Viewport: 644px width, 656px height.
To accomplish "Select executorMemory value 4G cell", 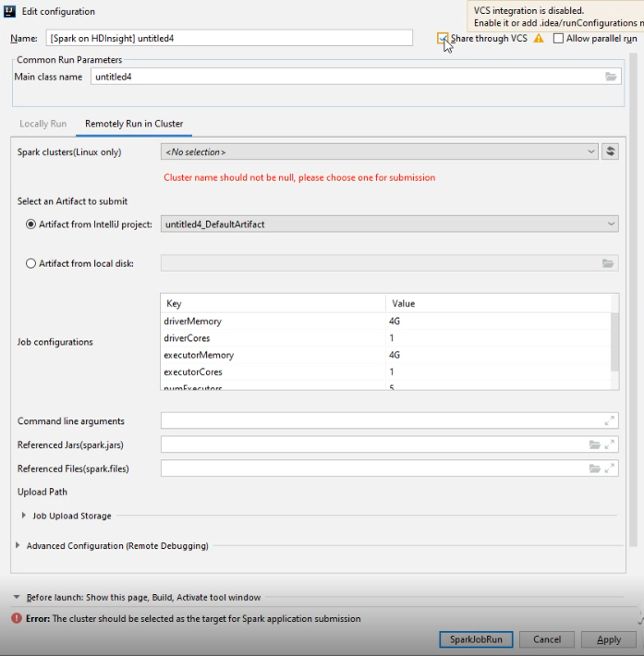I will pos(498,355).
